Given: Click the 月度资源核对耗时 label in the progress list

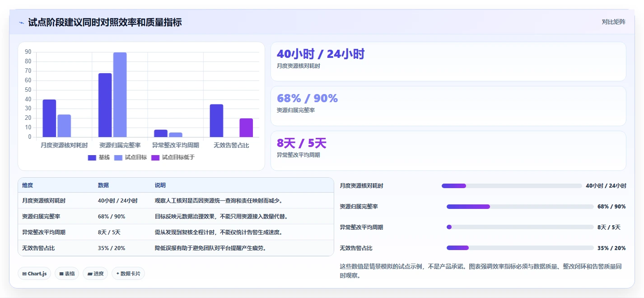Looking at the screenshot, I should 362,186.
